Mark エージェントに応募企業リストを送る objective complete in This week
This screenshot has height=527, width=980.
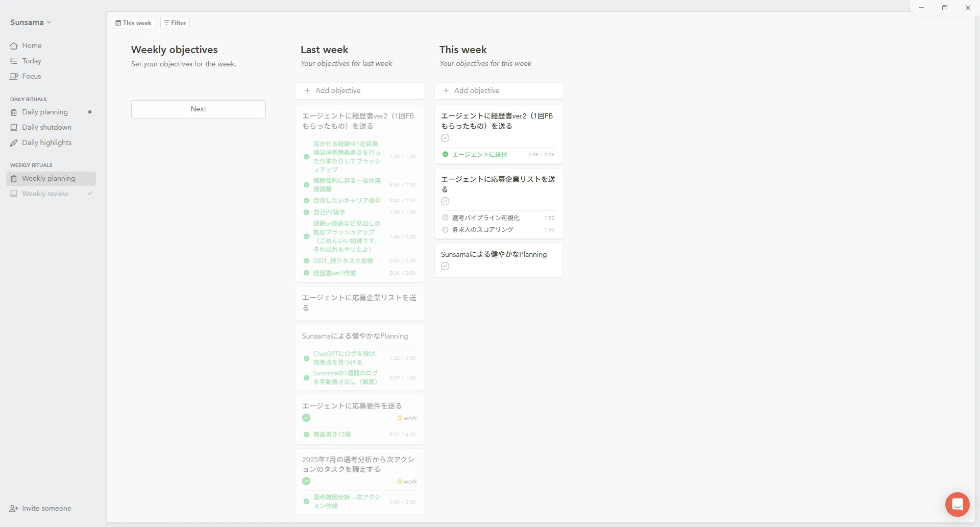click(x=445, y=201)
